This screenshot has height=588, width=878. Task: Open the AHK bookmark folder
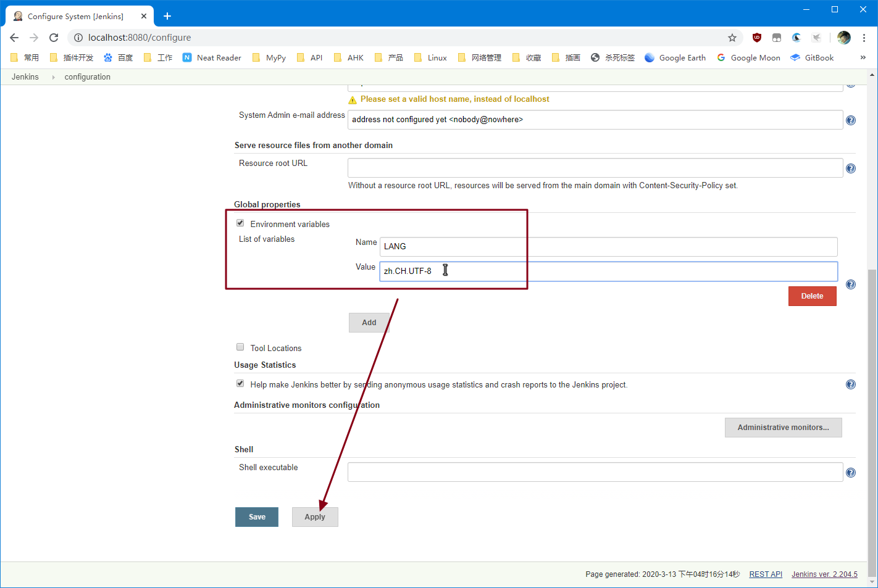tap(349, 57)
